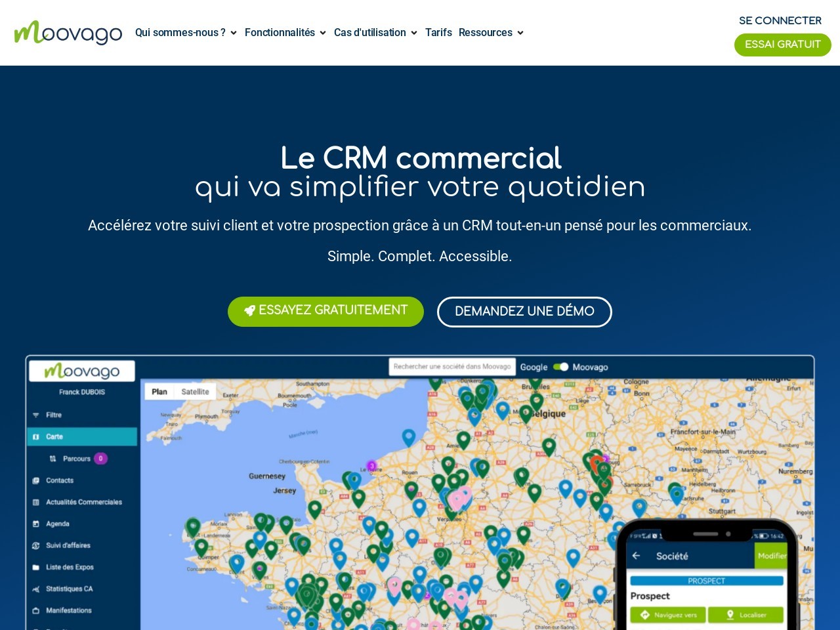Click the Moovago logo in the site header
The height and width of the screenshot is (630, 840).
point(68,33)
